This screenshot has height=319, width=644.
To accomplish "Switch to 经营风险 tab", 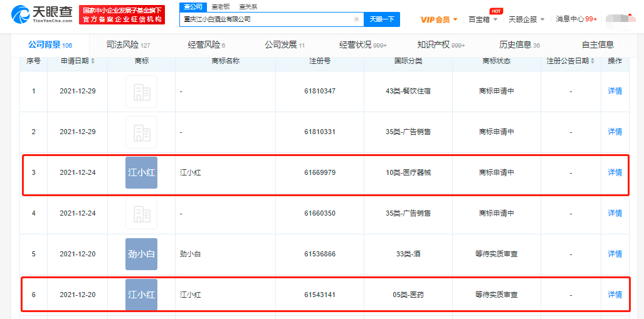I will pos(206,44).
